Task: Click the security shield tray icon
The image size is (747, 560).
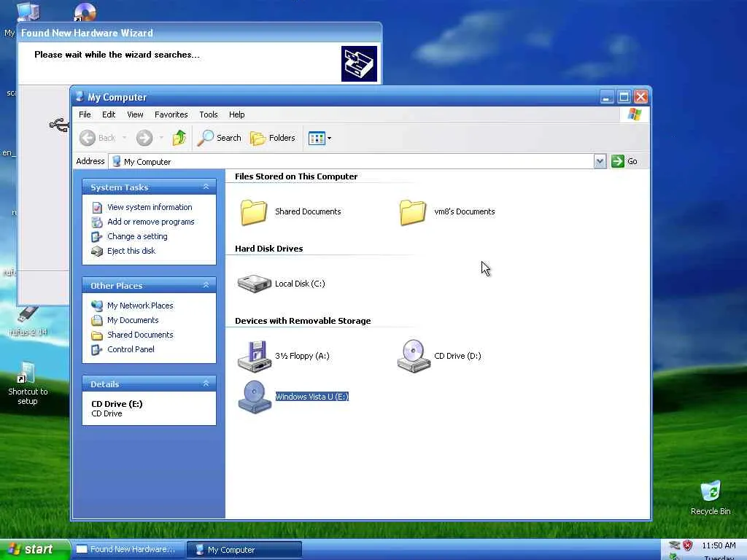Action: (687, 545)
